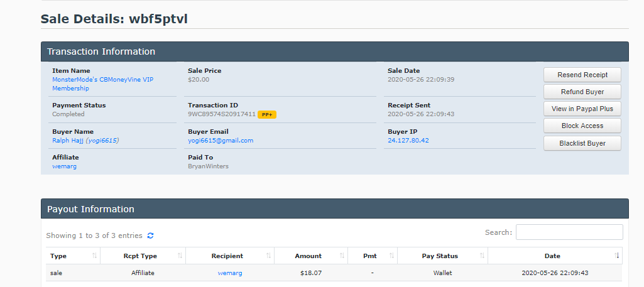
Task: Click the Recipient column header
Action: pyautogui.click(x=230, y=256)
